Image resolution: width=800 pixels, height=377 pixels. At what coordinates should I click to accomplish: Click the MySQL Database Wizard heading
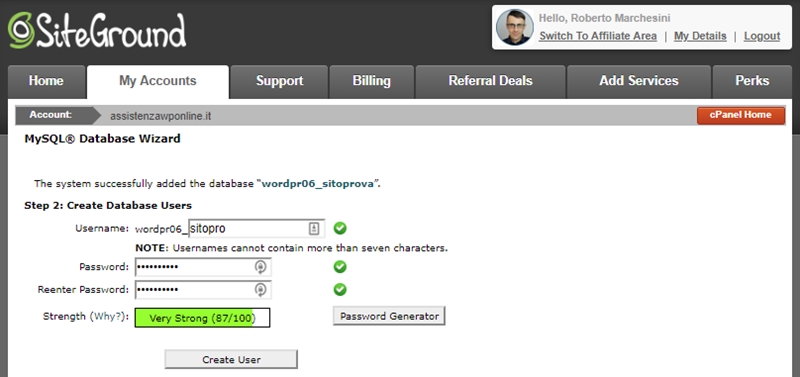[x=103, y=139]
